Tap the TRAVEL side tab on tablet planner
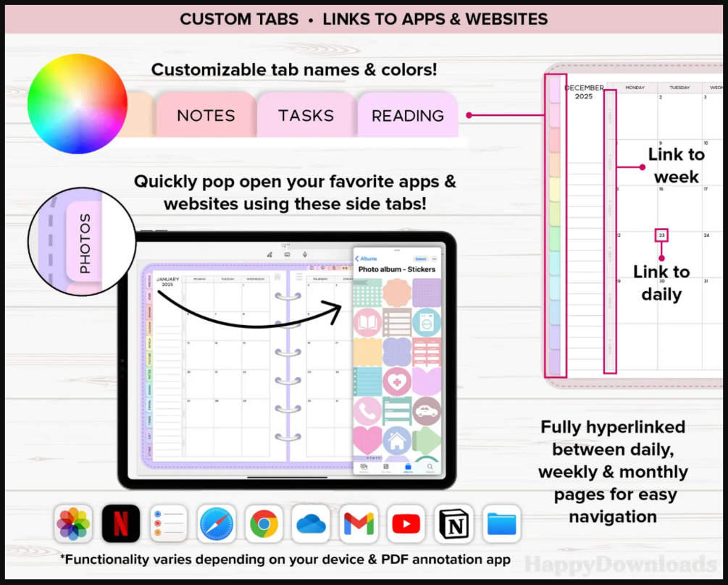The image size is (728, 585). click(149, 405)
